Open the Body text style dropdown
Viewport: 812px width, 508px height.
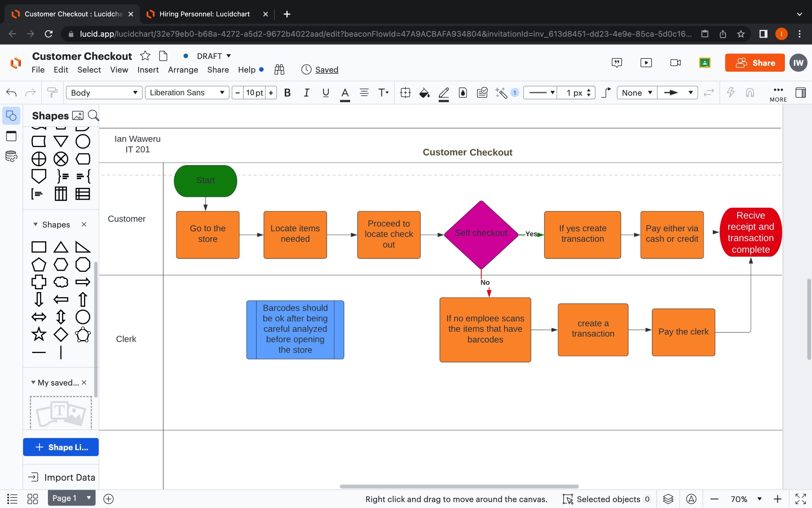pyautogui.click(x=104, y=93)
